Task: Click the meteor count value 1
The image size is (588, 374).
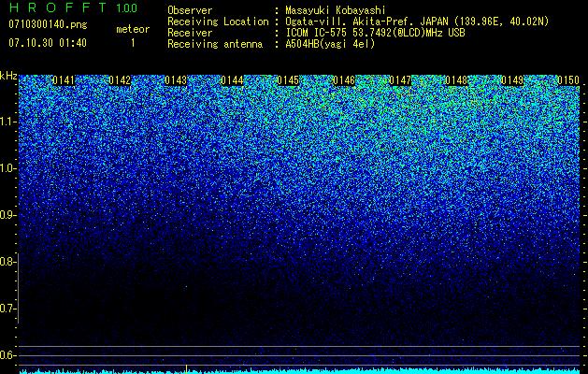Action: (133, 43)
